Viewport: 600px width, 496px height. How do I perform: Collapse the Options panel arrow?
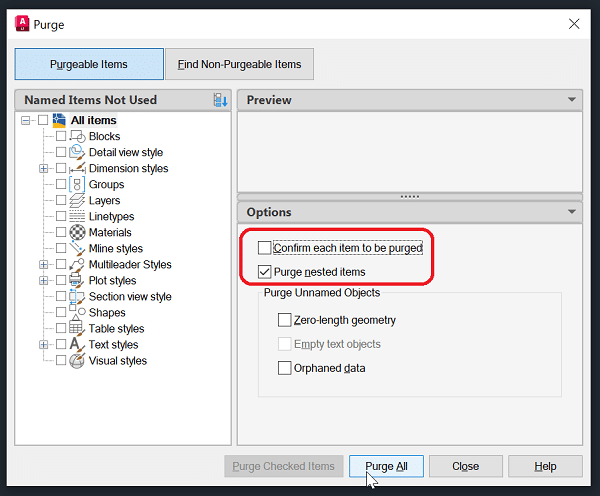[x=571, y=212]
